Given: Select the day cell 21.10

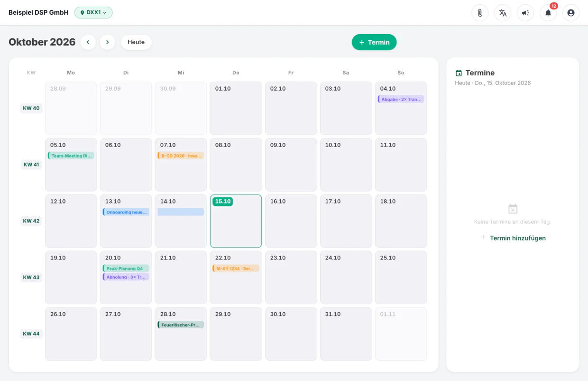Looking at the screenshot, I should click(x=181, y=278).
